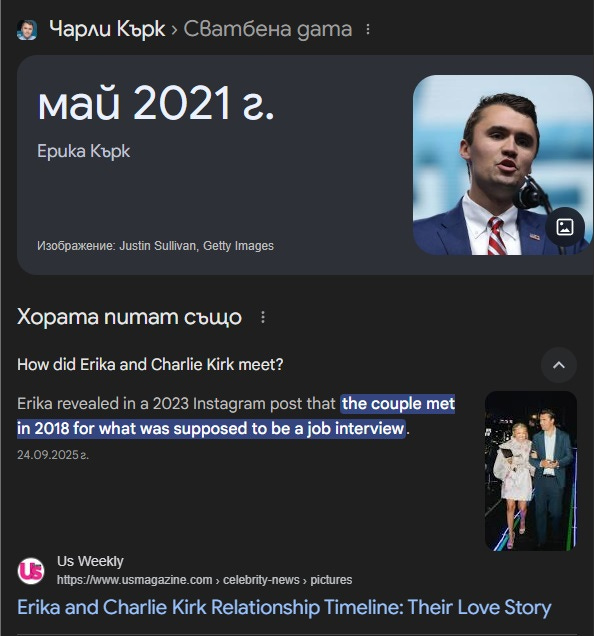Open the couple walking photo thumbnail
Image resolution: width=594 pixels, height=636 pixels.
point(531,471)
